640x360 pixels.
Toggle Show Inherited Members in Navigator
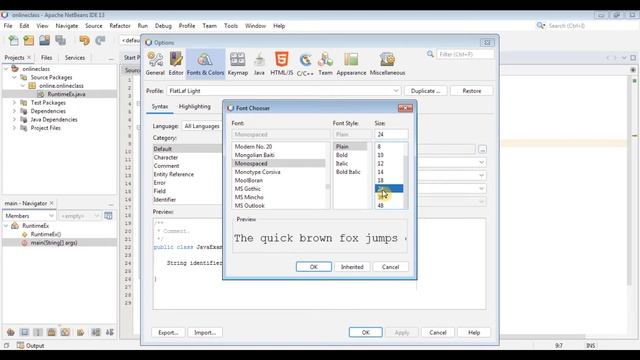click(11, 332)
